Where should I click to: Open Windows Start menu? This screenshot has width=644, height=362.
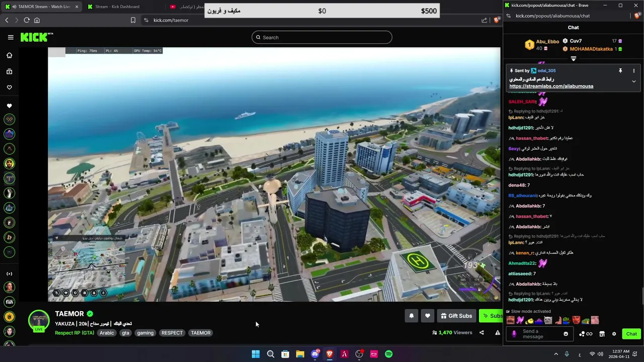pyautogui.click(x=256, y=354)
